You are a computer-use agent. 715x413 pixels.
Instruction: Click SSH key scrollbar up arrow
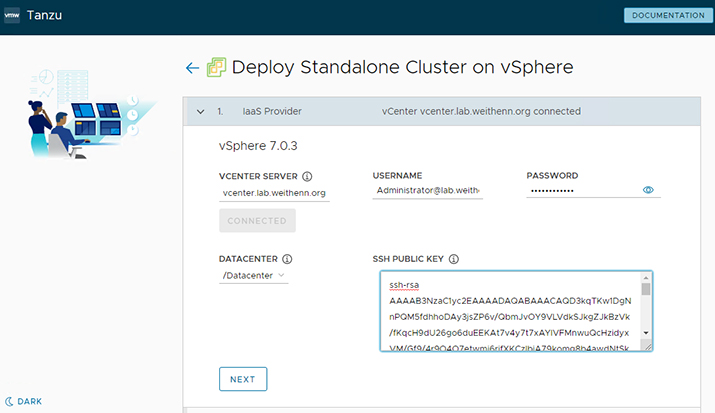click(x=646, y=278)
